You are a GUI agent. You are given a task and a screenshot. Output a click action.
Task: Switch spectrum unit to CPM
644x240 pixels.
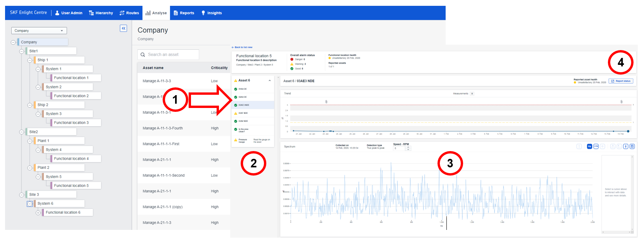point(596,146)
